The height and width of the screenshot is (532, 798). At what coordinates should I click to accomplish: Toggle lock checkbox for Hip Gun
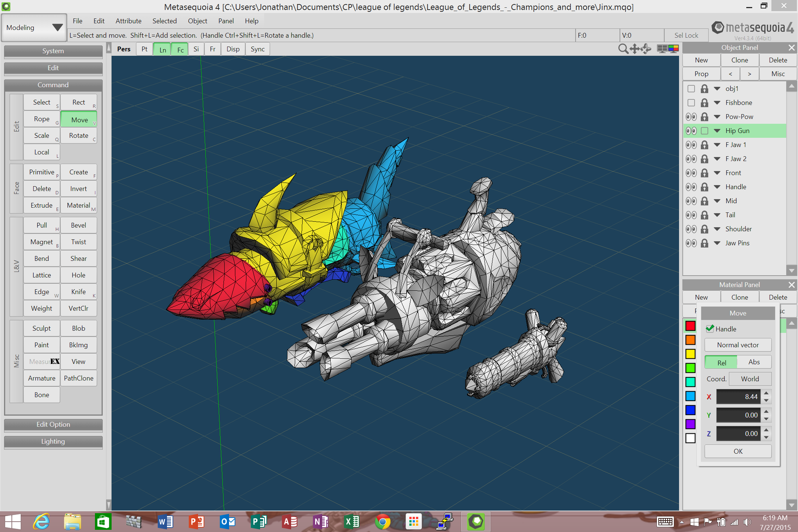tap(705, 131)
